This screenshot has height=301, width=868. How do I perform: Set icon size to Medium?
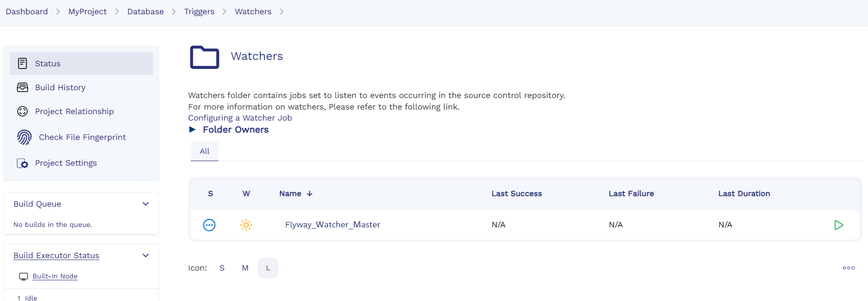(245, 268)
